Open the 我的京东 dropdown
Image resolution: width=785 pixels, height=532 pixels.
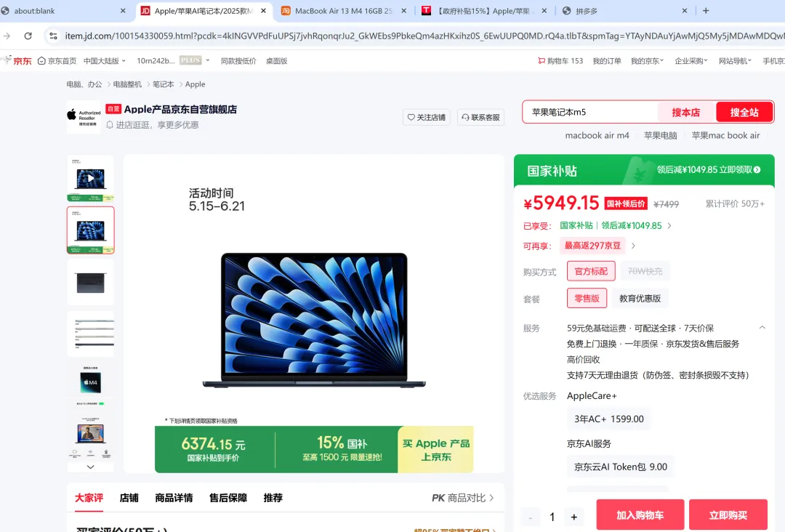click(x=647, y=61)
